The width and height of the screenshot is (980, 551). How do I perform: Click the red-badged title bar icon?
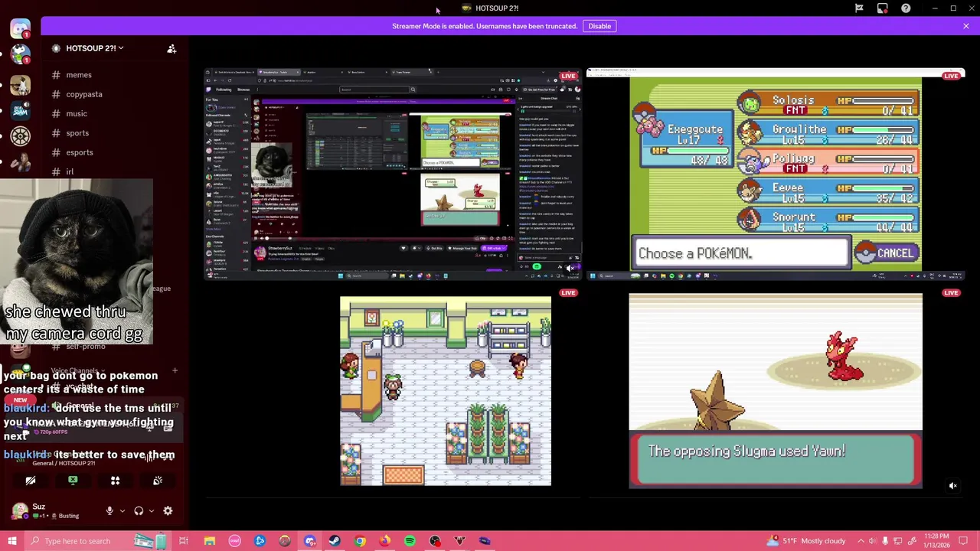[x=883, y=8]
